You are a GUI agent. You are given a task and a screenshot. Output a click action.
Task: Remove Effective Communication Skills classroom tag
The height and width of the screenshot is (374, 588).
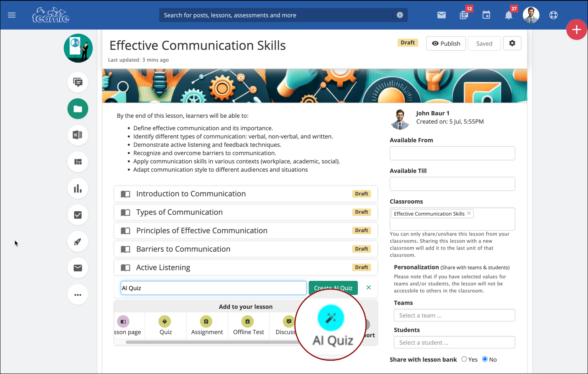click(x=469, y=214)
